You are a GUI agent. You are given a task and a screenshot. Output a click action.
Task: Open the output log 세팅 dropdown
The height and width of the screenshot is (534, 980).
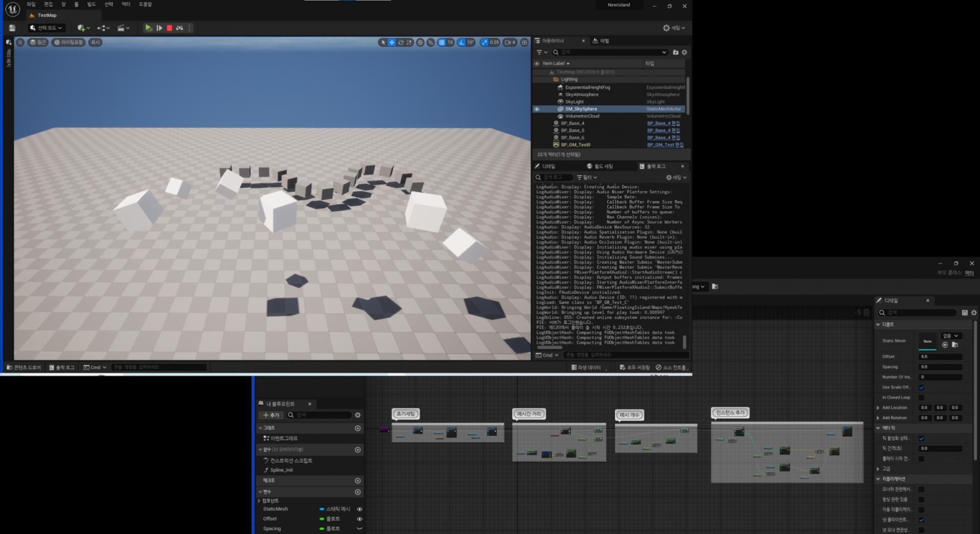(676, 177)
